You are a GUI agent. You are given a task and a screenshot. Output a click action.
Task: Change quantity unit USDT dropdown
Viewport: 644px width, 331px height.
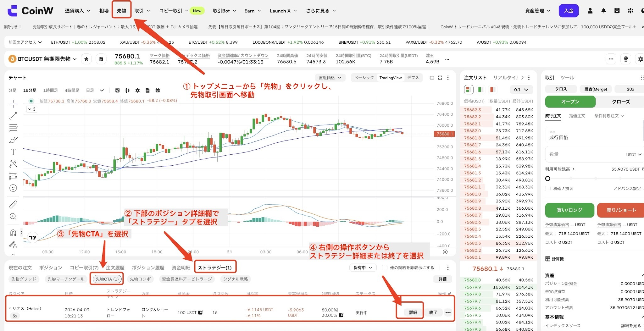click(x=633, y=155)
